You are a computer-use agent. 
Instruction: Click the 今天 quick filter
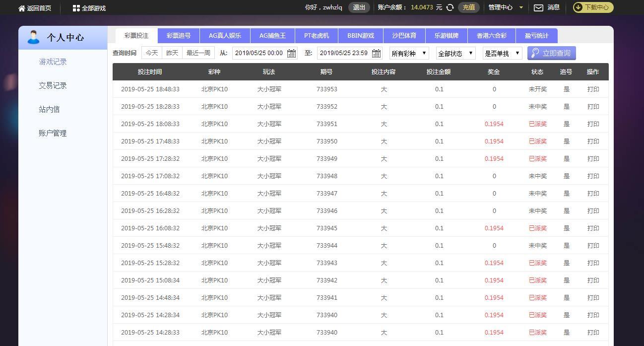click(x=152, y=53)
